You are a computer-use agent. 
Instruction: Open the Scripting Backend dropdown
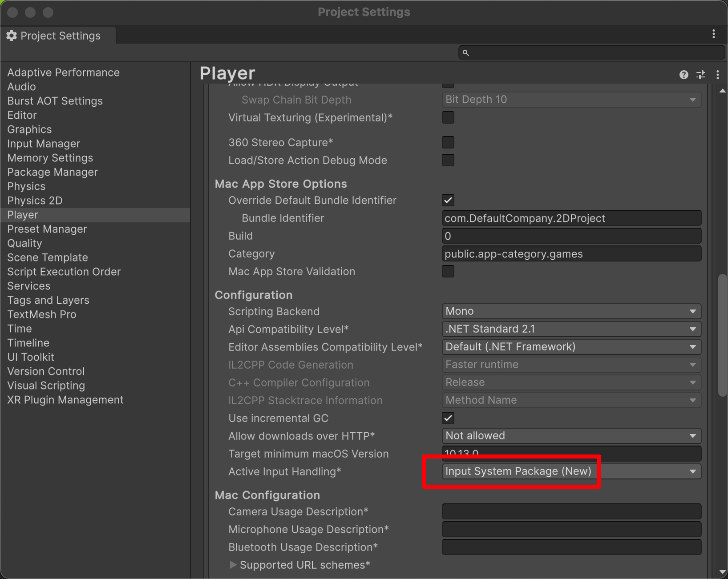tap(571, 311)
